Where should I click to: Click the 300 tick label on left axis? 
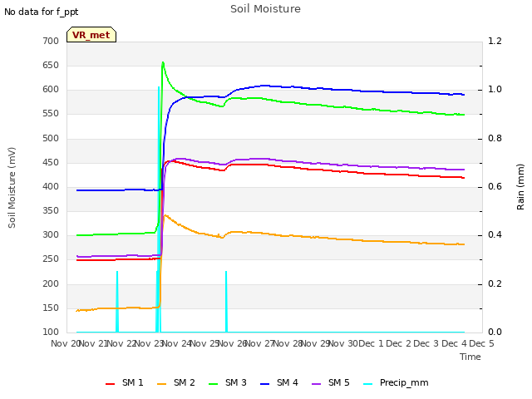coord(51,234)
